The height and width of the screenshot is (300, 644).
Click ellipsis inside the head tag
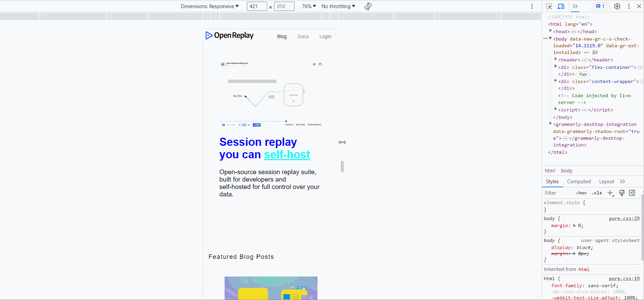pyautogui.click(x=573, y=32)
